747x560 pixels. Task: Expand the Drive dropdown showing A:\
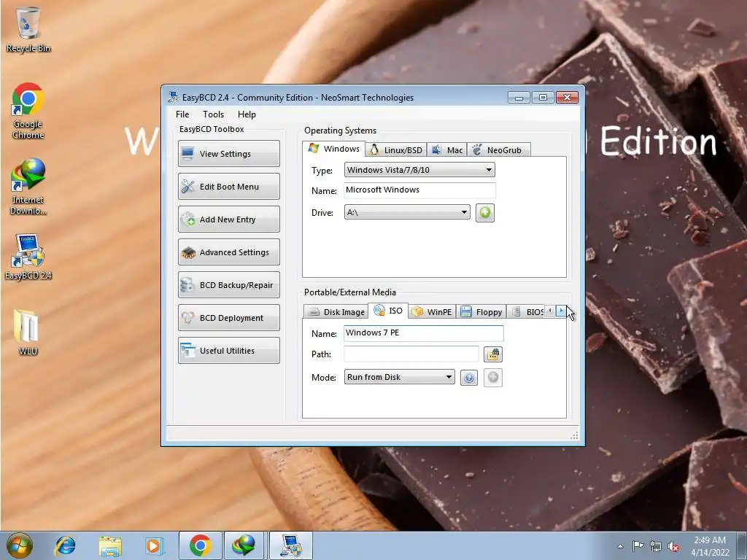tap(407, 212)
